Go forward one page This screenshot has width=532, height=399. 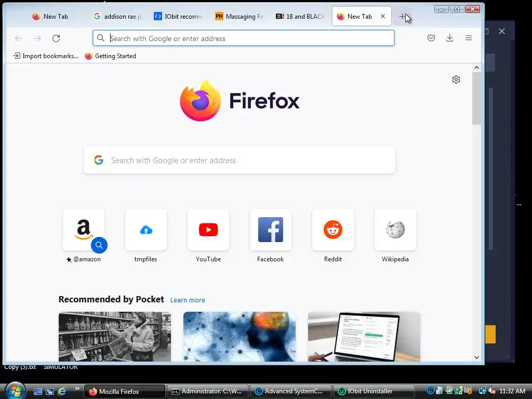click(37, 38)
